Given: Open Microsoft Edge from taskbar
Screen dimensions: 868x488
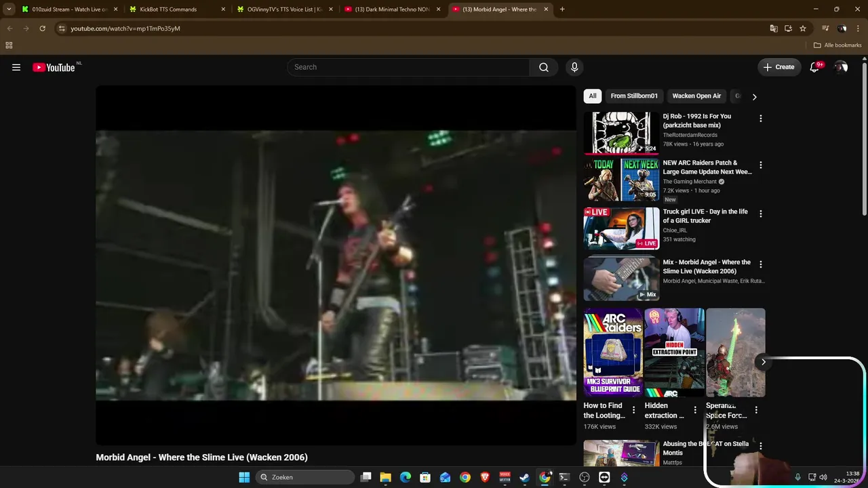Looking at the screenshot, I should (x=406, y=477).
